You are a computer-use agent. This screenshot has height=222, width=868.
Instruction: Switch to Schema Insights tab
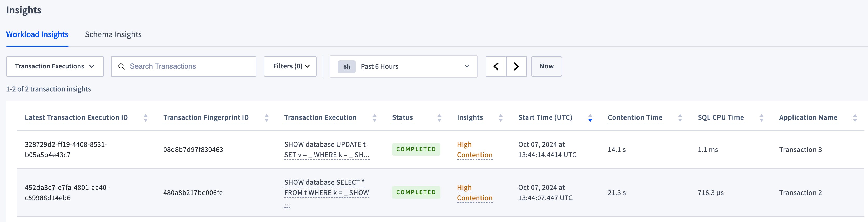point(113,34)
